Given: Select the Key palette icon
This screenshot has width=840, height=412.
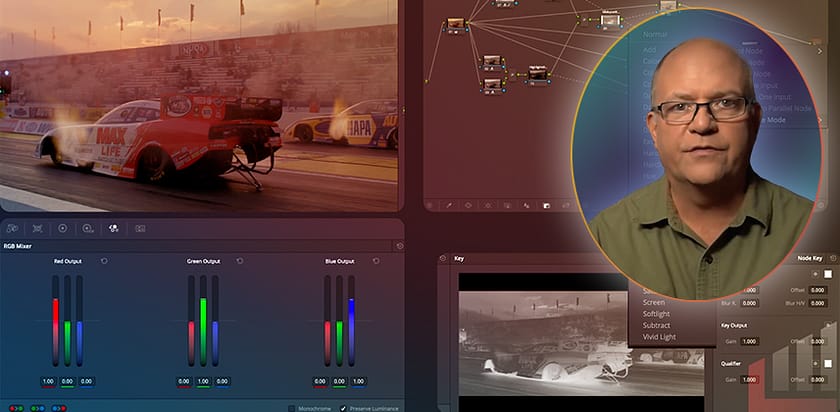Looking at the screenshot, I should pos(546,205).
